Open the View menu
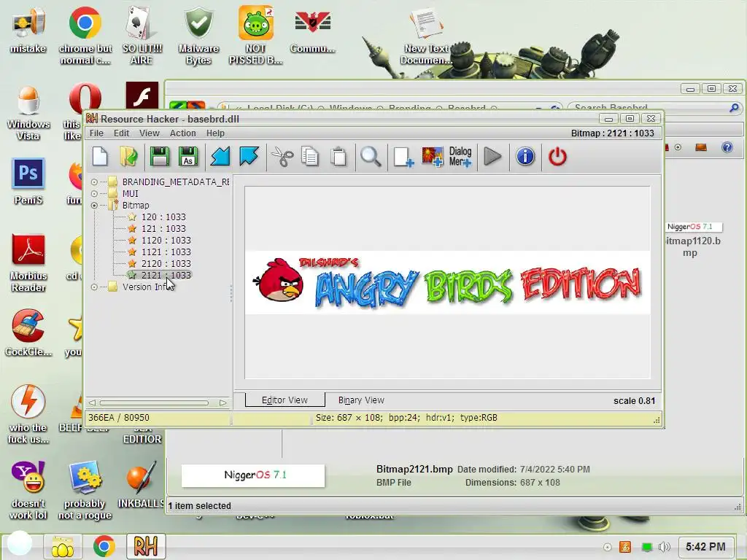The width and height of the screenshot is (747, 560). coord(149,133)
